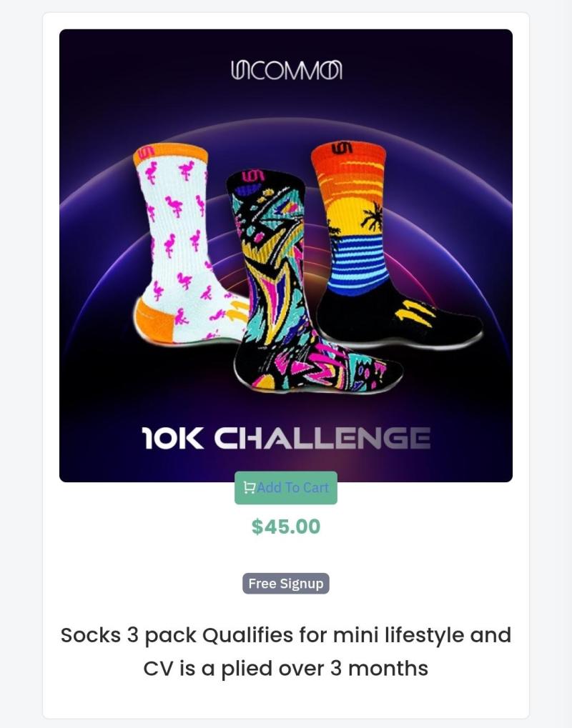
Task: Click the Add To Cart button
Action: point(286,487)
